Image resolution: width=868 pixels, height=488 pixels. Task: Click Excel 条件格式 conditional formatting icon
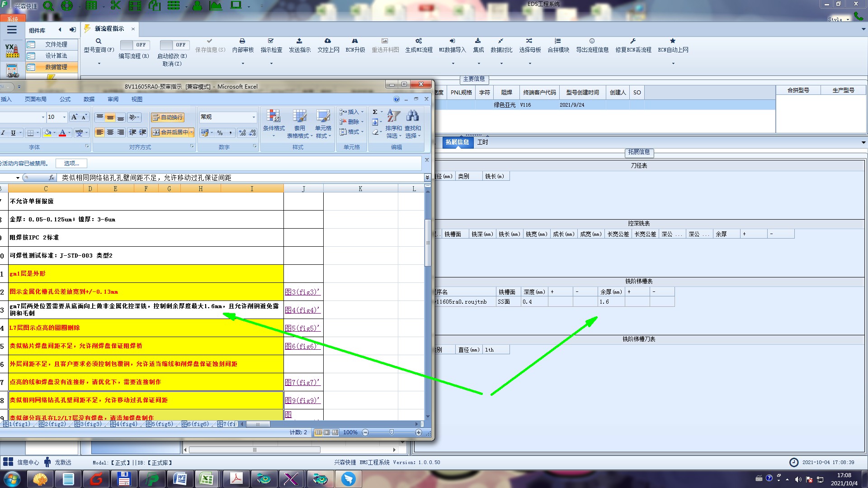(x=274, y=117)
